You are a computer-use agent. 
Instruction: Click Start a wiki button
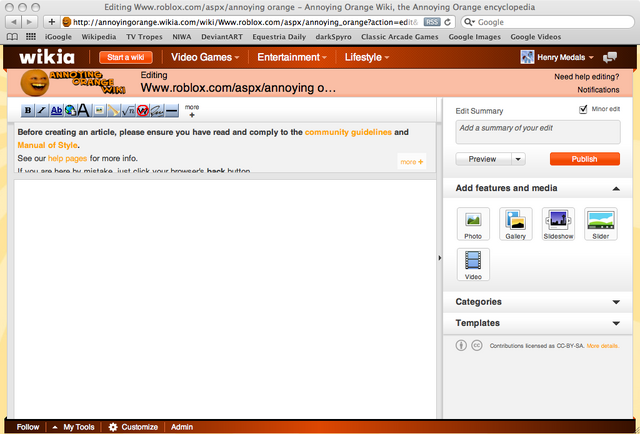click(x=126, y=57)
